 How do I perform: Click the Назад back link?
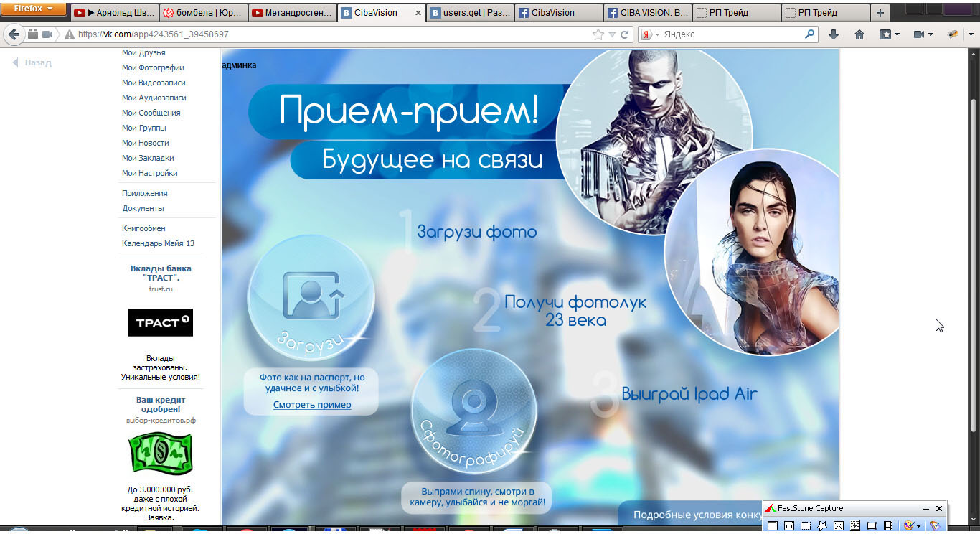click(32, 62)
